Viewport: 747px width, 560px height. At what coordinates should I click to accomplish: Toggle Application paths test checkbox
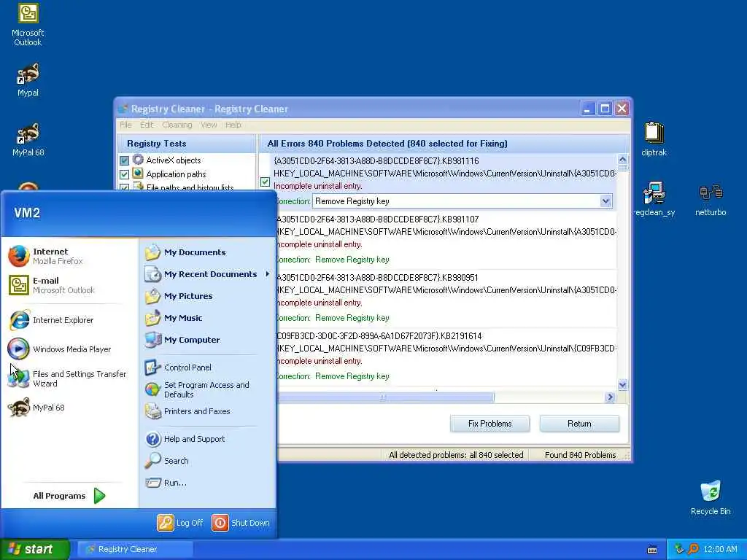pyautogui.click(x=124, y=174)
